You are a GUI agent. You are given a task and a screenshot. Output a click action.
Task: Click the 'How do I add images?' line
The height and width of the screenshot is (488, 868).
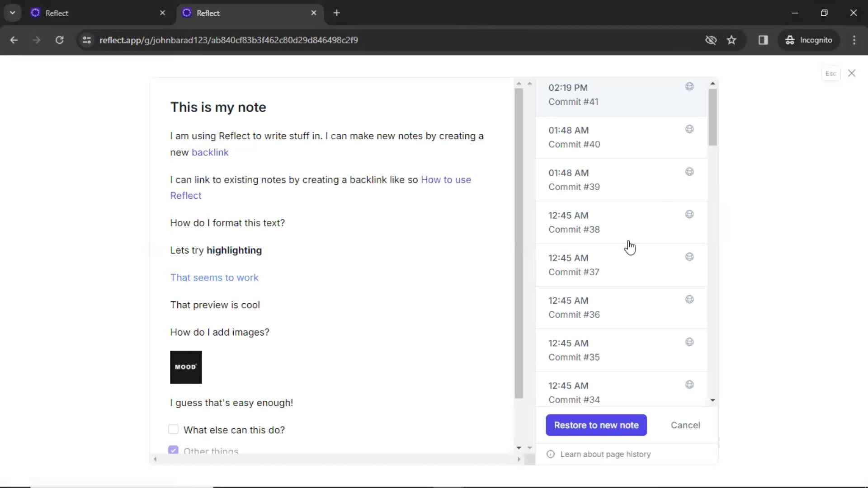point(220,333)
